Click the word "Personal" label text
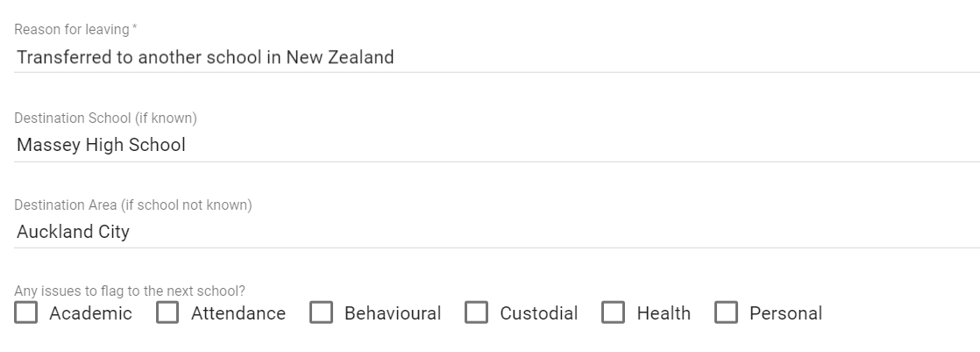980x352 pixels. (x=785, y=313)
